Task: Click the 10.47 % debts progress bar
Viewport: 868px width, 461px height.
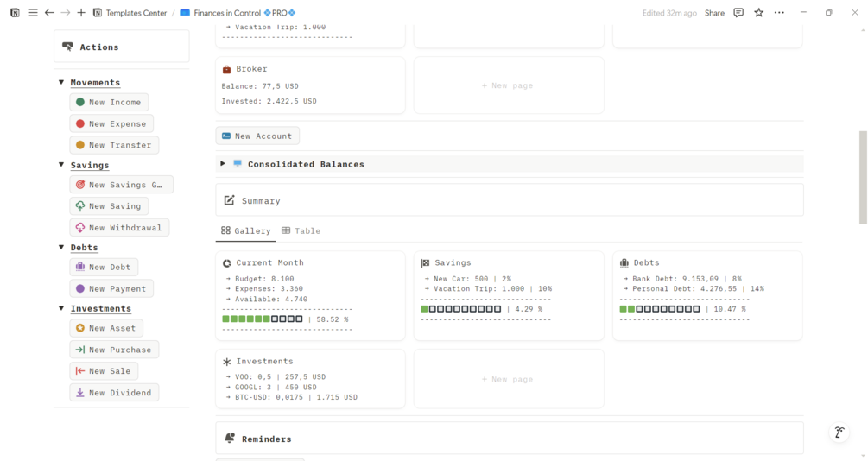Action: [659, 309]
